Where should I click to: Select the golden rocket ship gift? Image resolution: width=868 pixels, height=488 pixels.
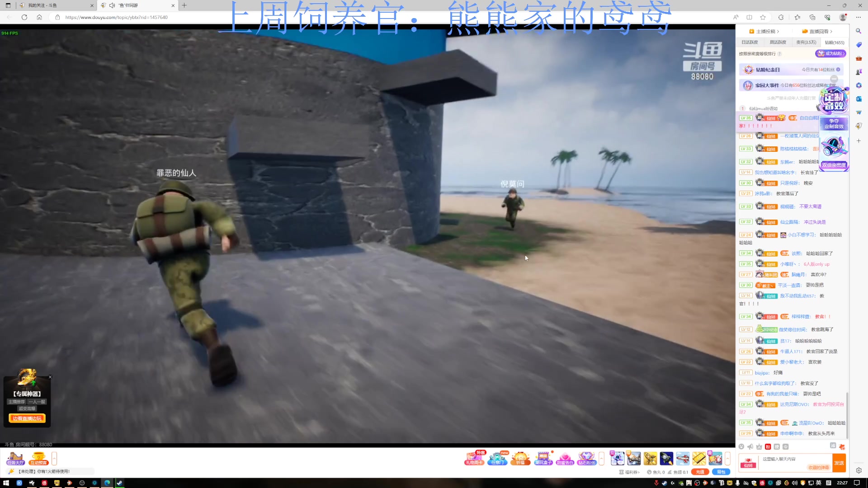tap(650, 458)
